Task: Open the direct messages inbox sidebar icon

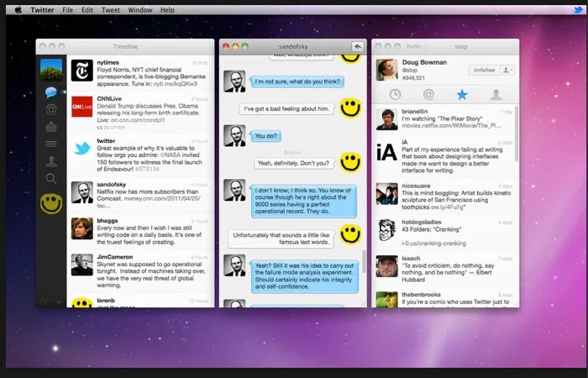Action: coord(51,127)
